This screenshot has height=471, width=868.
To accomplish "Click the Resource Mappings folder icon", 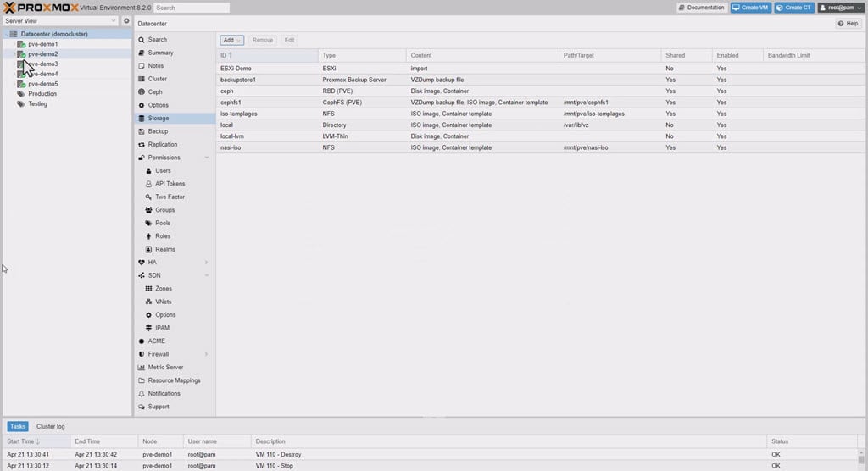I will (142, 380).
